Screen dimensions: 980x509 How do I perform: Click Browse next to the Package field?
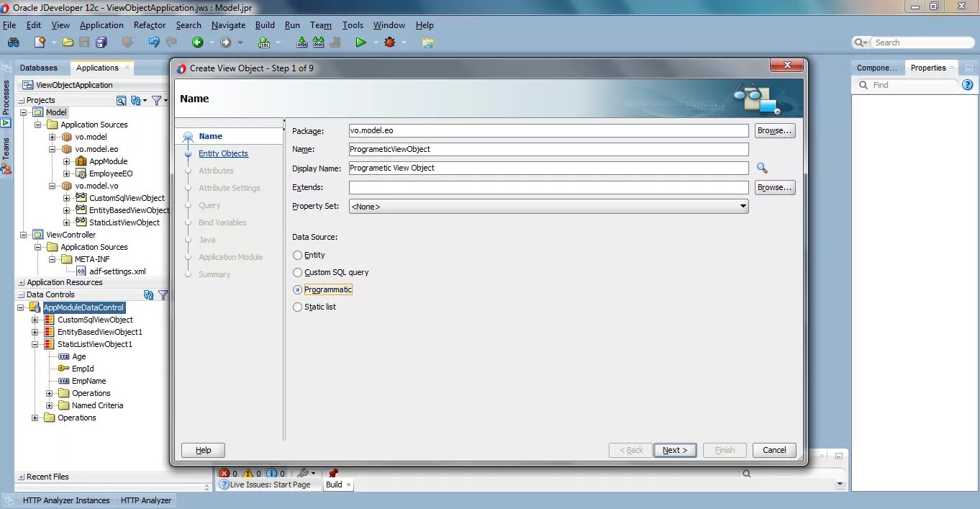(x=775, y=130)
